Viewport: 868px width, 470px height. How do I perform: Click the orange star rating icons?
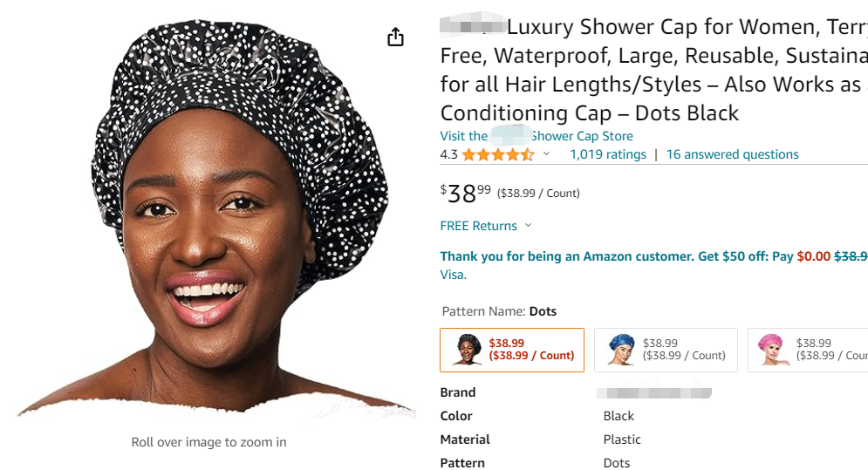497,155
